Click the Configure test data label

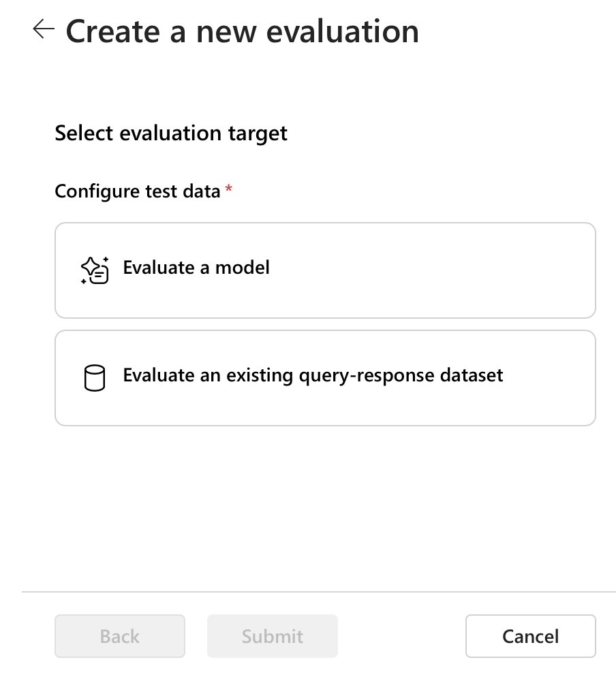tap(138, 191)
